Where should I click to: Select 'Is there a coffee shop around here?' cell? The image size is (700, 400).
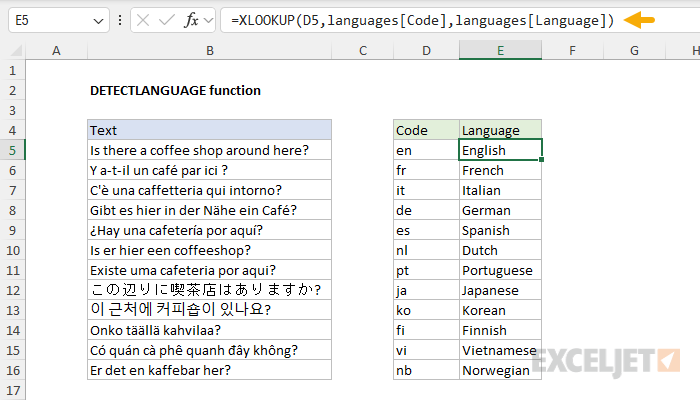pos(209,150)
